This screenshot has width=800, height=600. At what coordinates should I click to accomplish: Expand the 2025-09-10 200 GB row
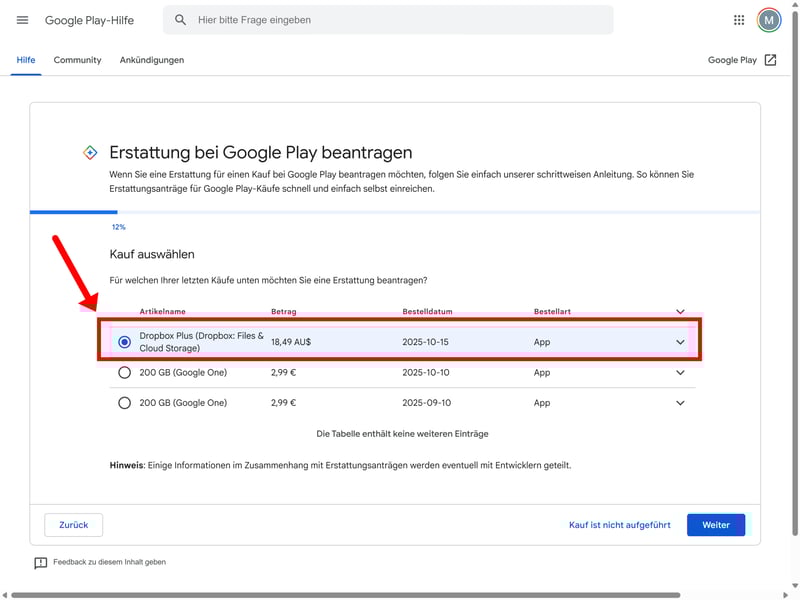681,403
